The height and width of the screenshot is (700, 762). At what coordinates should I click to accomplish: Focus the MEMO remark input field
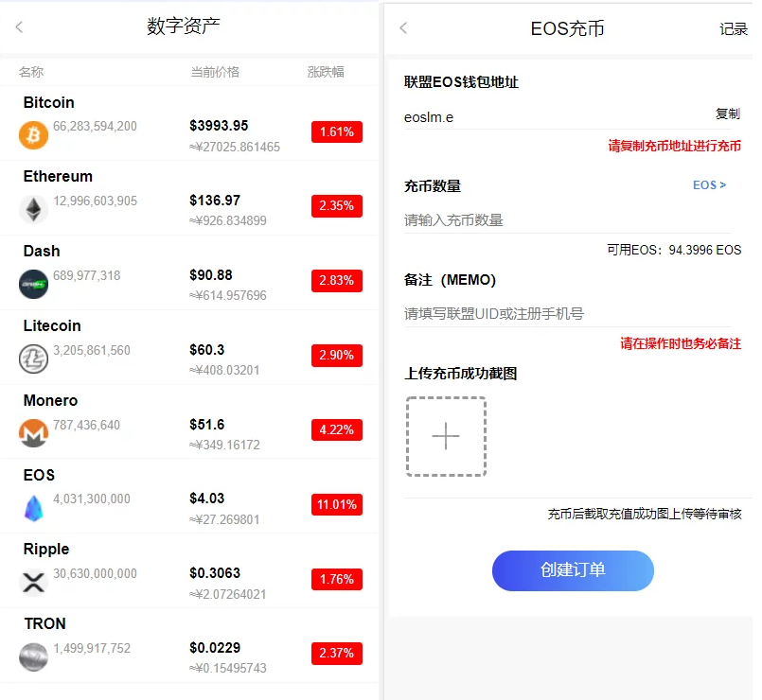(566, 313)
